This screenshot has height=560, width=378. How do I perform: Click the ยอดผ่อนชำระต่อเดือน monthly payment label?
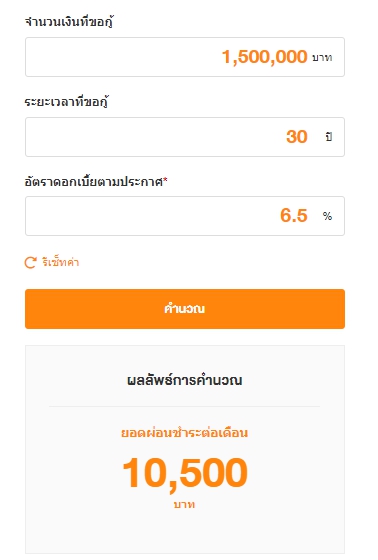tap(184, 433)
